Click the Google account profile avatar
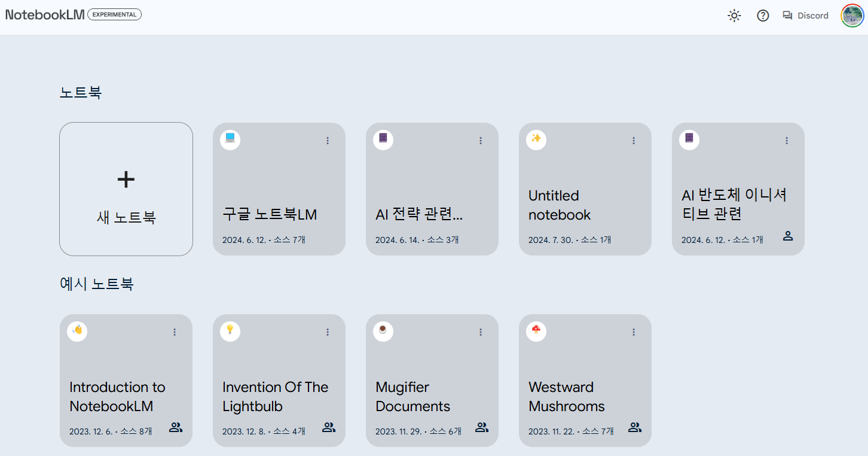Viewport: 868px width, 456px height. [x=852, y=16]
